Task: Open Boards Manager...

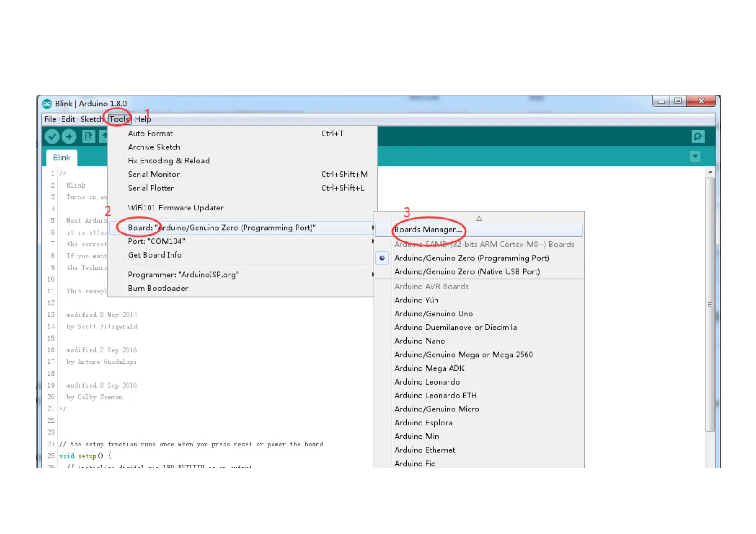Action: 479,230
